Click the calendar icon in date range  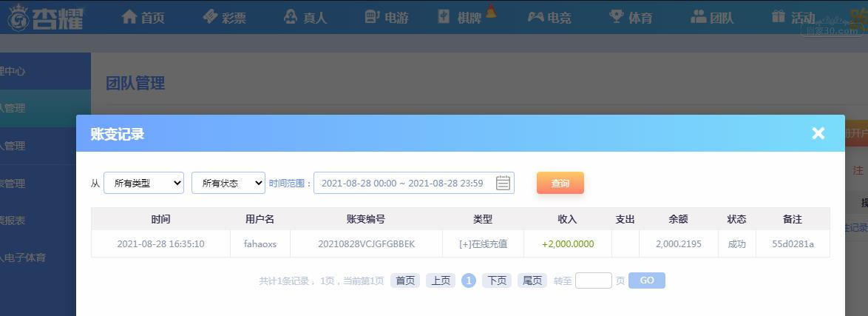tap(503, 183)
